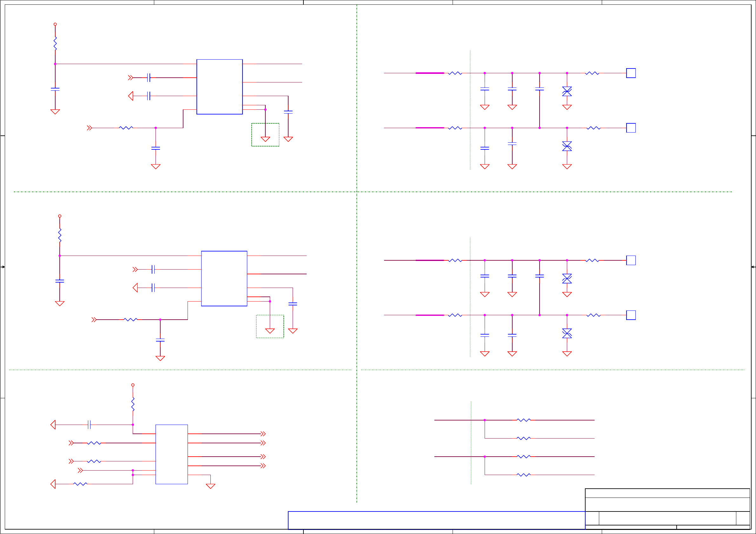Select the middle-left IC rectangle
The image size is (756, 534).
coord(224,278)
